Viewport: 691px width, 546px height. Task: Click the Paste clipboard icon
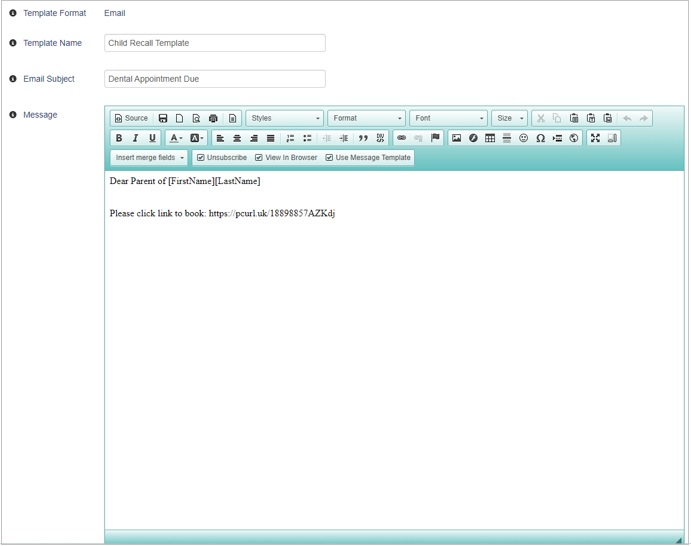pos(574,118)
